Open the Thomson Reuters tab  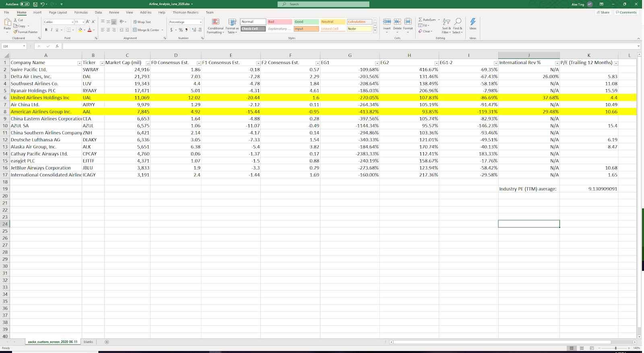(186, 12)
